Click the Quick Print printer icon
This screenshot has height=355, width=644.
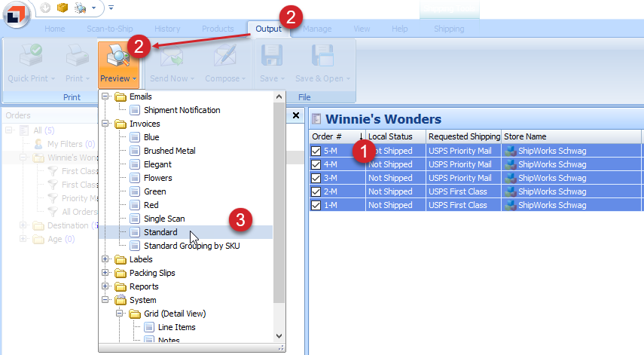[x=31, y=56]
